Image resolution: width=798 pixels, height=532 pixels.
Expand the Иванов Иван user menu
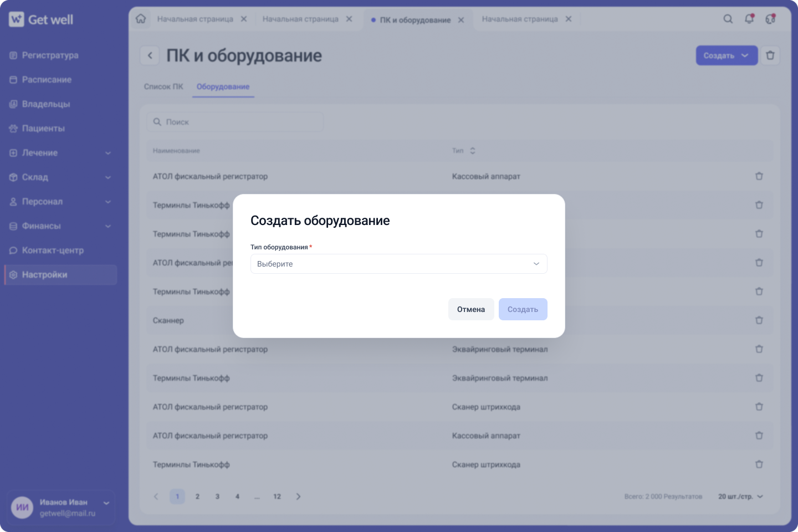coord(106,503)
